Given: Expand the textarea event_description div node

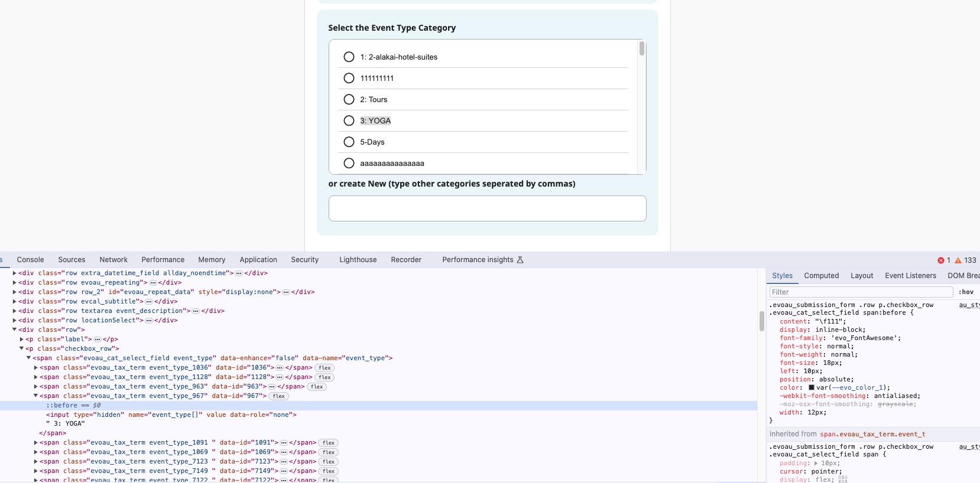Looking at the screenshot, I should coord(14,311).
